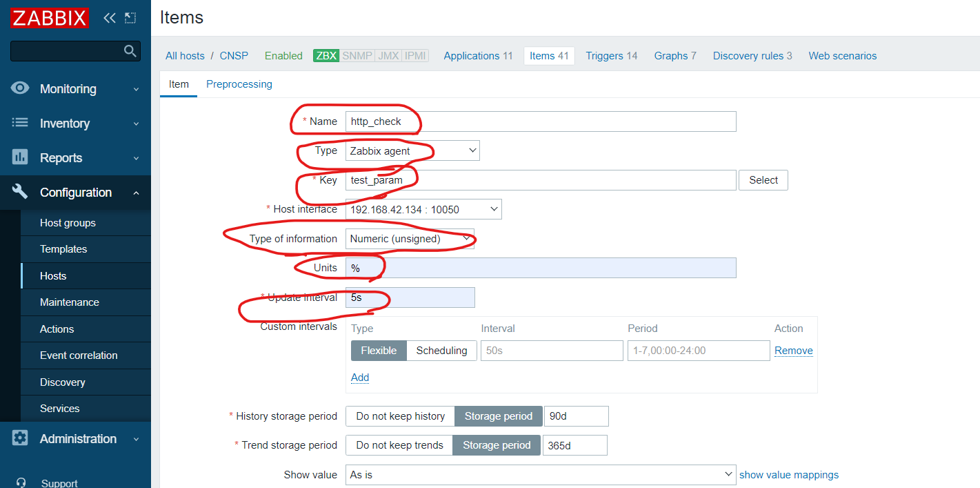980x488 pixels.
Task: Click the JMX availability badge
Action: (x=388, y=56)
